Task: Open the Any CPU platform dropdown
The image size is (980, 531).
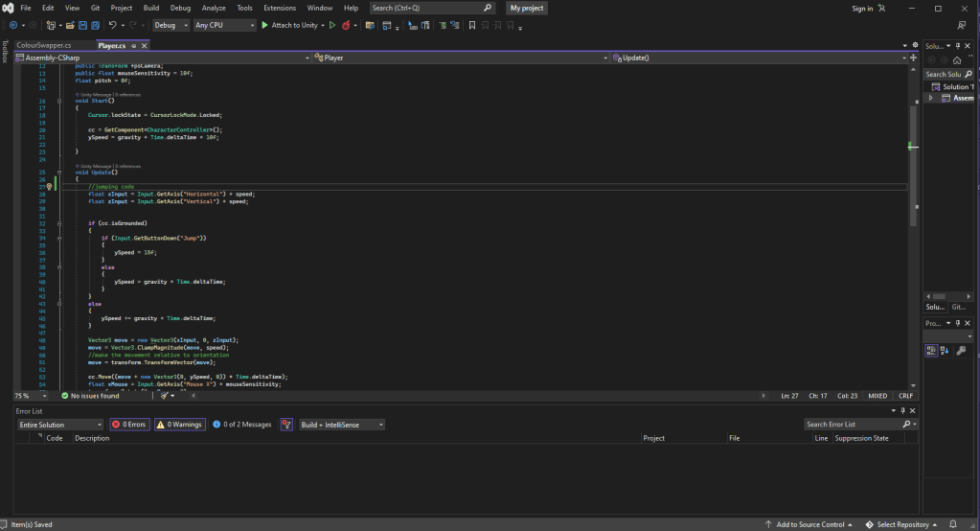Action: click(x=224, y=25)
